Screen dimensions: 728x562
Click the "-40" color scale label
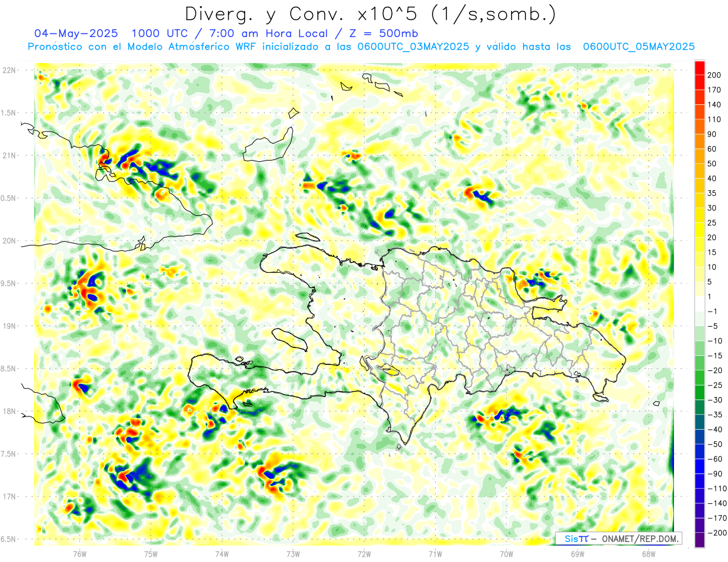coord(716,429)
